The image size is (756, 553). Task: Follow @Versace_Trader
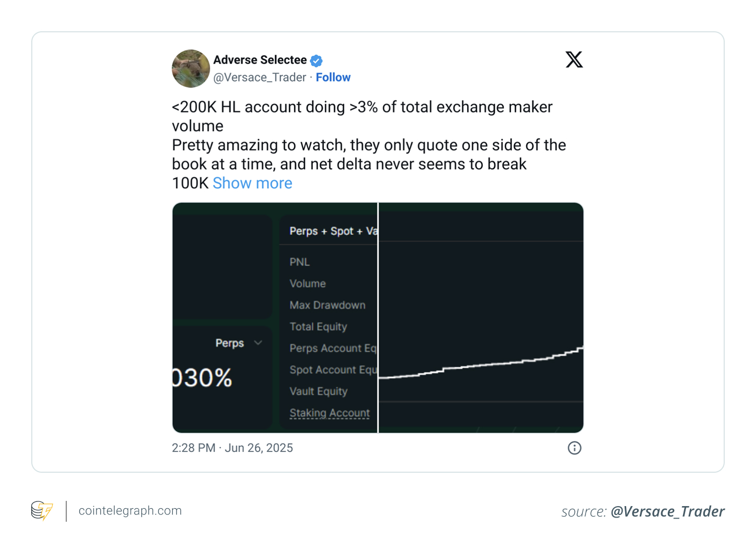[x=333, y=77]
